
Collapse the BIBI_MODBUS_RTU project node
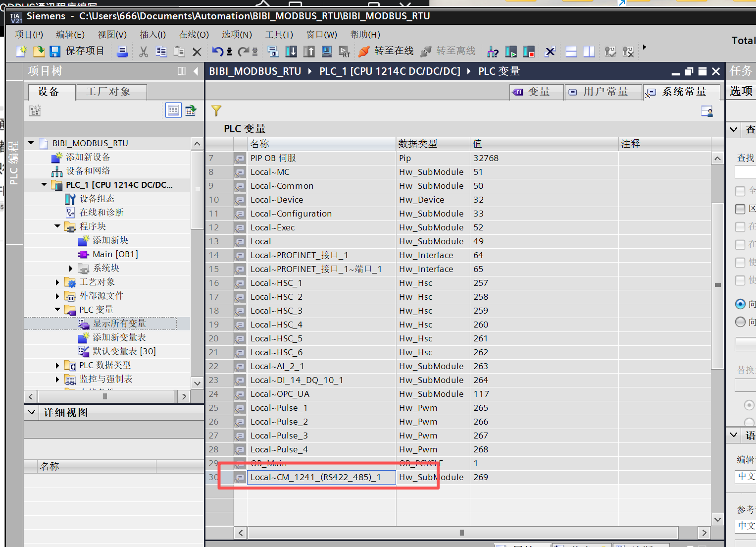(31, 143)
